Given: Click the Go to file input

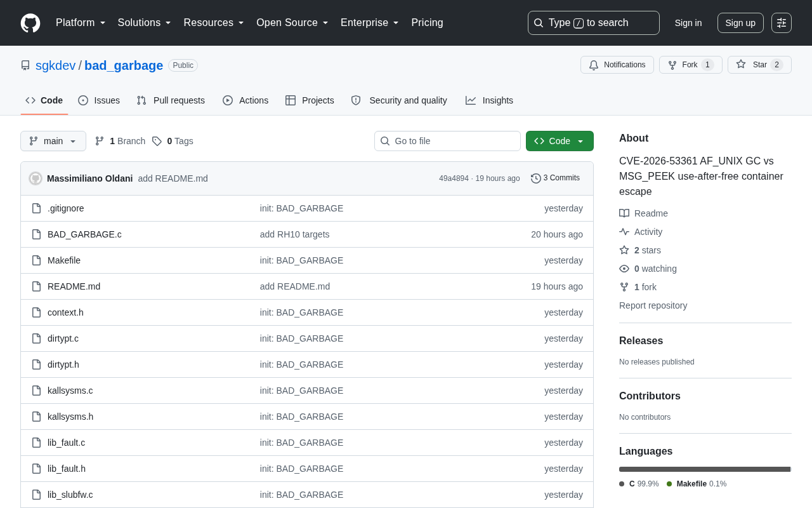Looking at the screenshot, I should (x=447, y=141).
